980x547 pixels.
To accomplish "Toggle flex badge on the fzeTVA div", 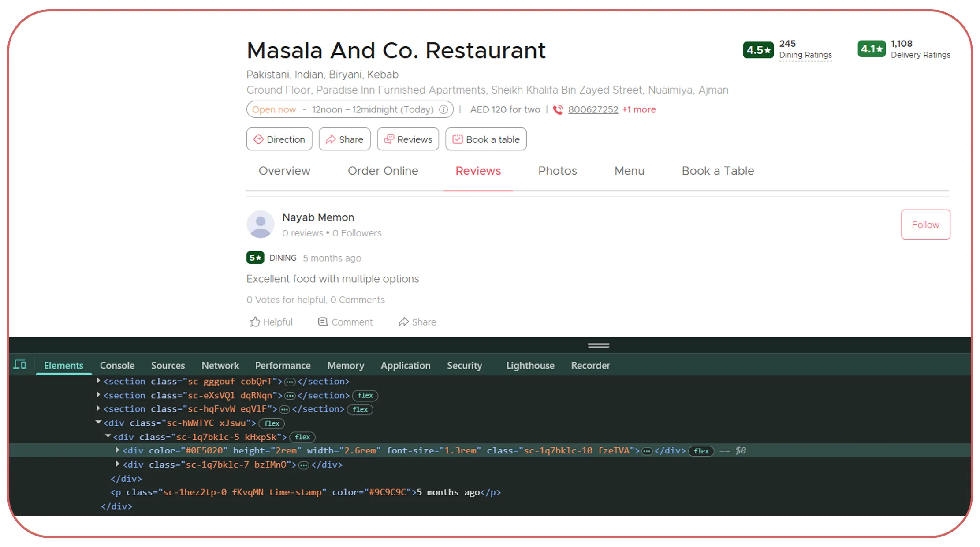I will click(x=701, y=451).
